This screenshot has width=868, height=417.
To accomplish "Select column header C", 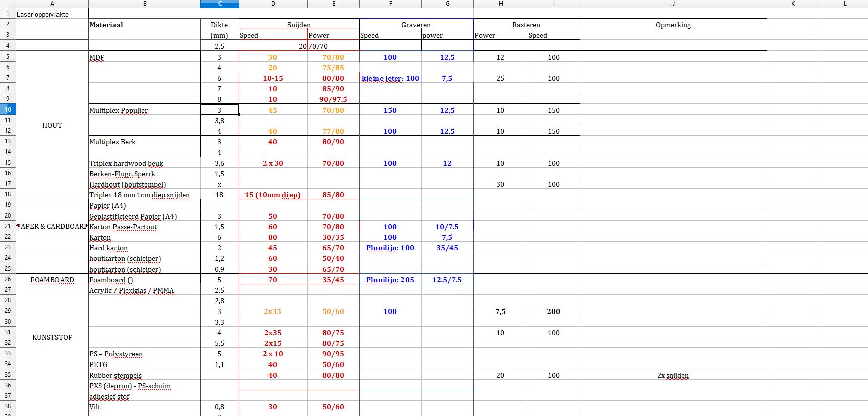I will point(219,4).
